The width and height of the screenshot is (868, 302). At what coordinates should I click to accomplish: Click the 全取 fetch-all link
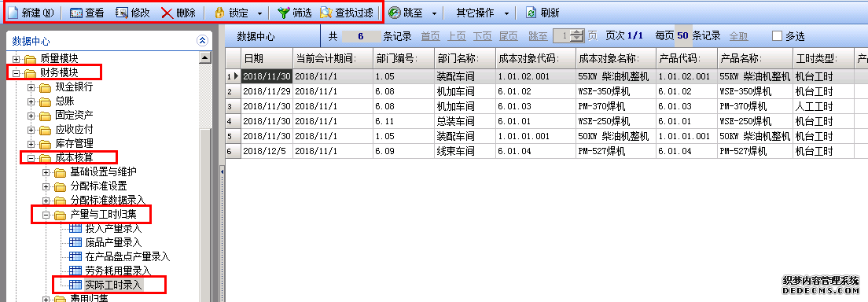tap(739, 36)
